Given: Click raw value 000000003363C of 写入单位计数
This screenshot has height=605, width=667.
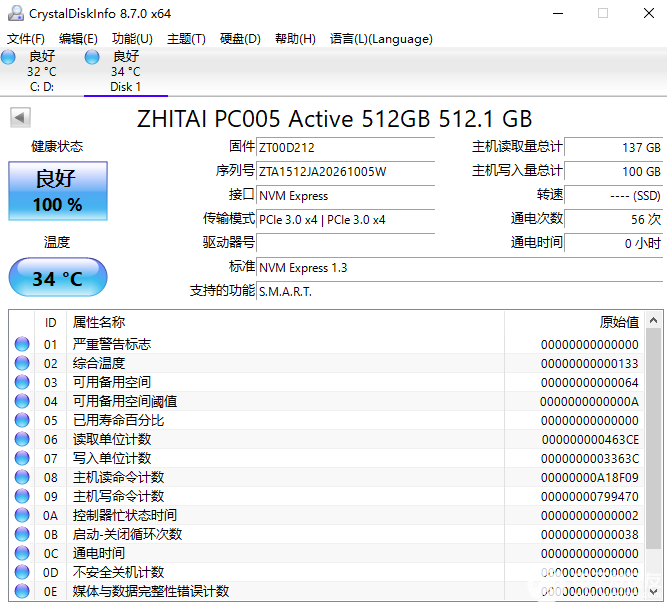Looking at the screenshot, I should (x=590, y=459).
